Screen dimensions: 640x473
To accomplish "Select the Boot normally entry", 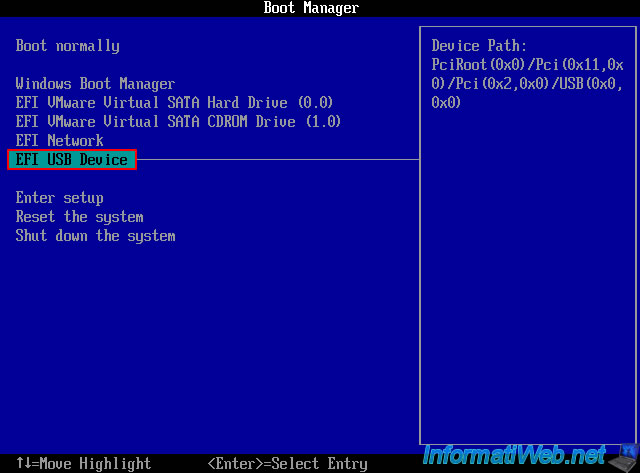I will [x=68, y=46].
